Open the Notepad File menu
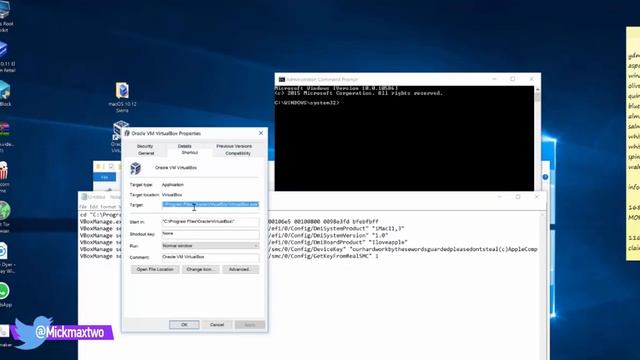640x360 pixels. 83,207
